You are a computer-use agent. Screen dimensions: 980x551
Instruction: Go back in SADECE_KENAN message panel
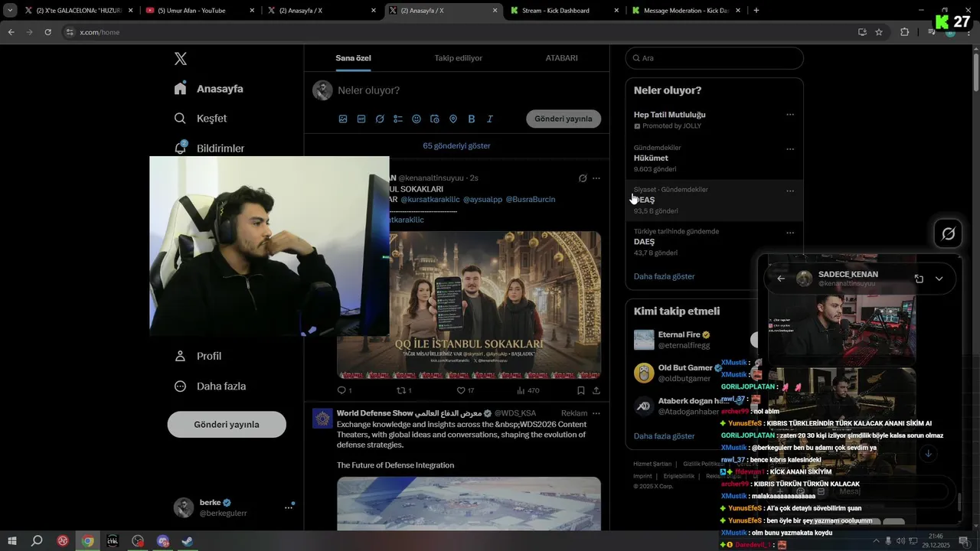tap(781, 279)
